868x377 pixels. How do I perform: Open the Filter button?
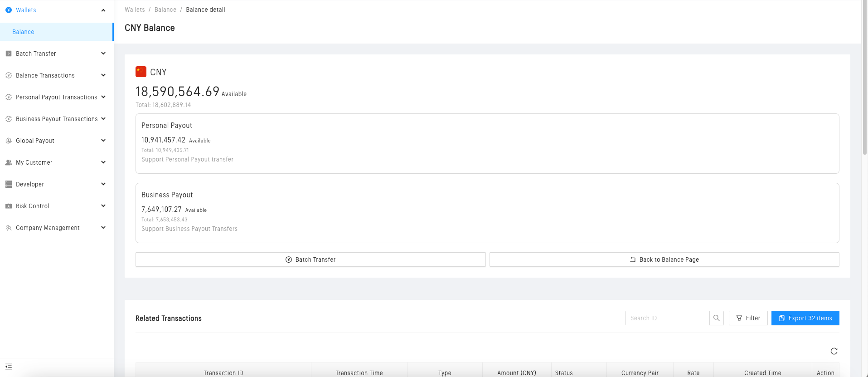(748, 318)
